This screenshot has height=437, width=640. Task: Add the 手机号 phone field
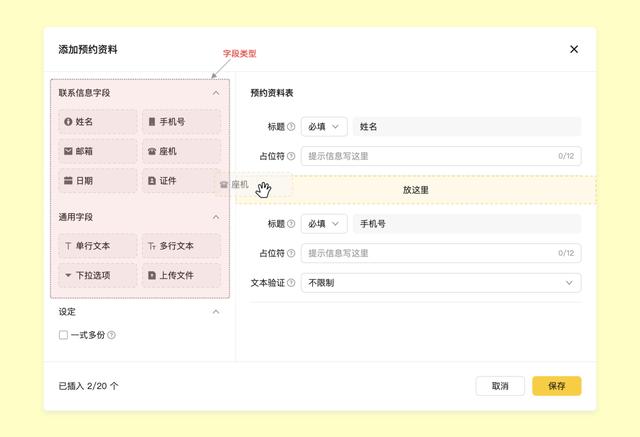[x=181, y=122]
